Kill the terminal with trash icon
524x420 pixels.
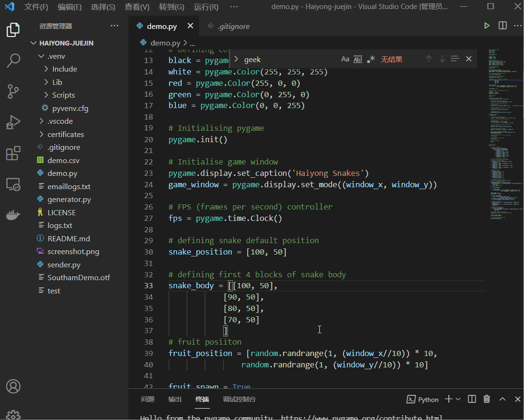tap(487, 399)
